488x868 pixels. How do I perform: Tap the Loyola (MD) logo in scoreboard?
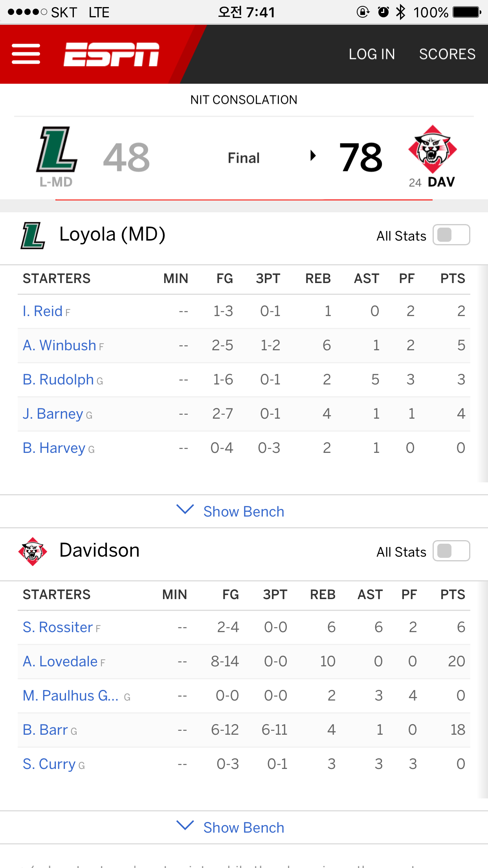(57, 149)
